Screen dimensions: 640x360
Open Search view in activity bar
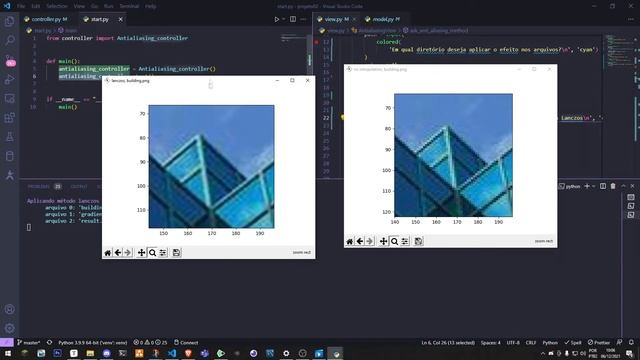[9, 40]
